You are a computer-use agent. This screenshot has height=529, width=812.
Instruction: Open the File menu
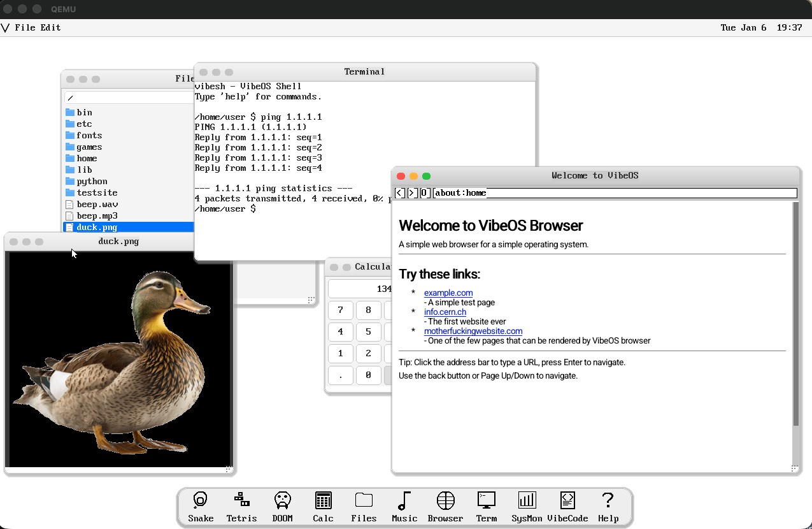[x=25, y=27]
